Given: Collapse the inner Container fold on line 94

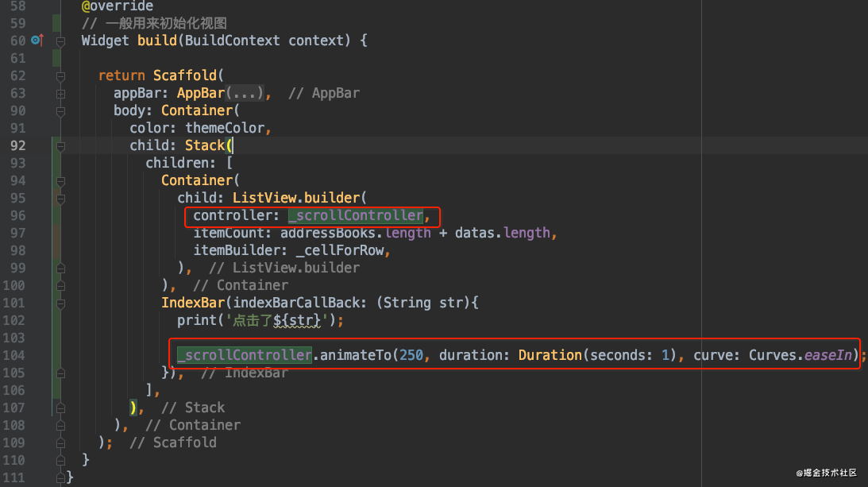Looking at the screenshot, I should tap(61, 181).
